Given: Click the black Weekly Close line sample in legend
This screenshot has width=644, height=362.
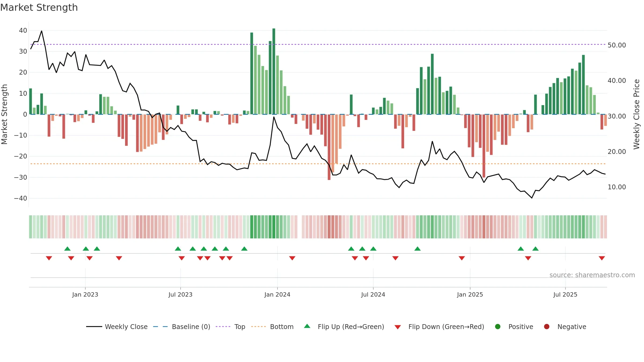Looking at the screenshot, I should [94, 327].
